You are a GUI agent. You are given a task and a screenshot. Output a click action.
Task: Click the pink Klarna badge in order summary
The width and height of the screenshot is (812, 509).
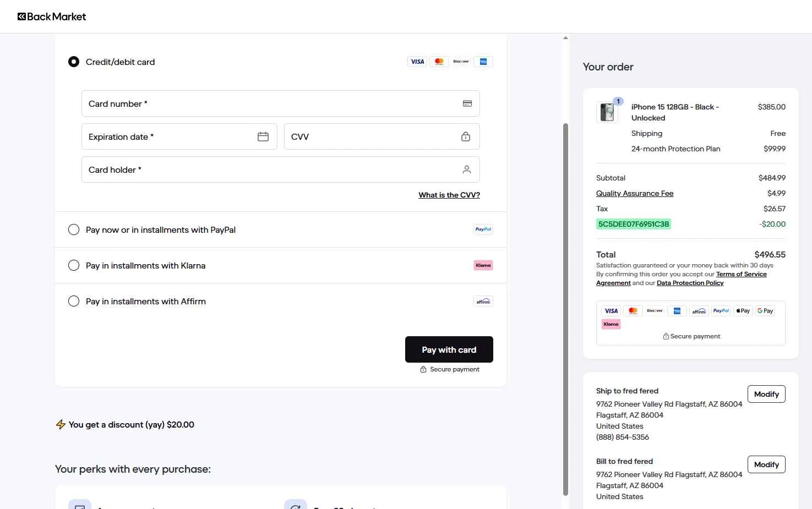click(x=611, y=324)
